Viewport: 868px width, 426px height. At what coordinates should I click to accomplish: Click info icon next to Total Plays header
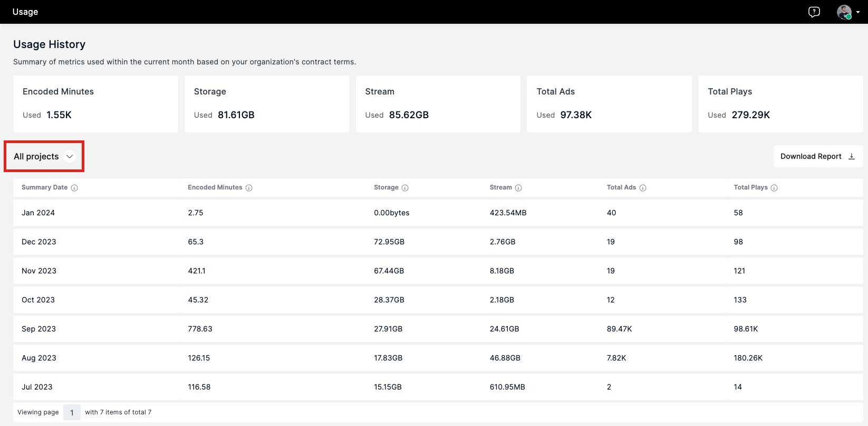click(x=774, y=188)
